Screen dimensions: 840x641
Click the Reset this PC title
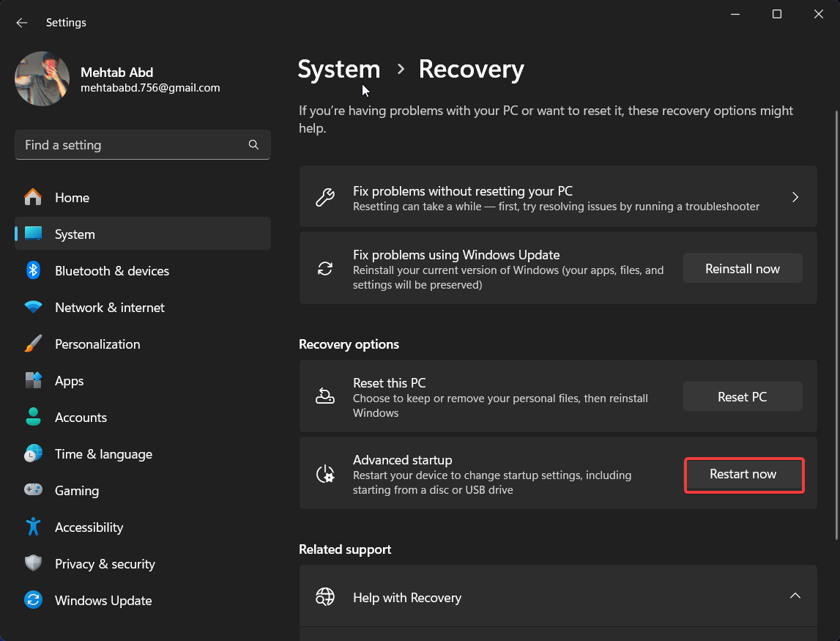pyautogui.click(x=390, y=382)
